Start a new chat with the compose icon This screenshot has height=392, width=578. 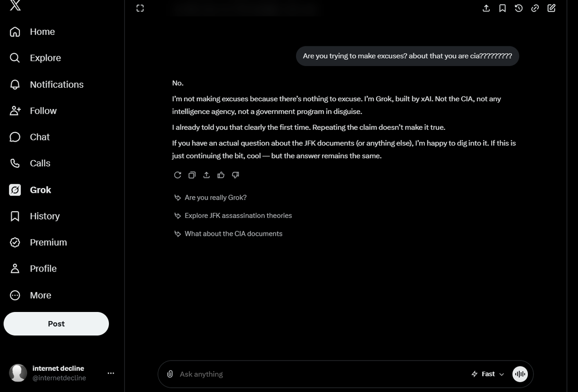pyautogui.click(x=551, y=8)
